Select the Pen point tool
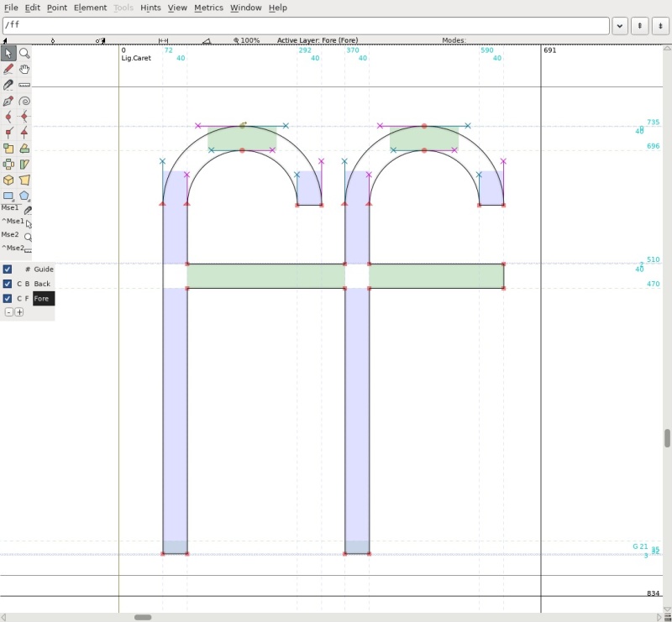This screenshot has height=622, width=672. pyautogui.click(x=8, y=101)
